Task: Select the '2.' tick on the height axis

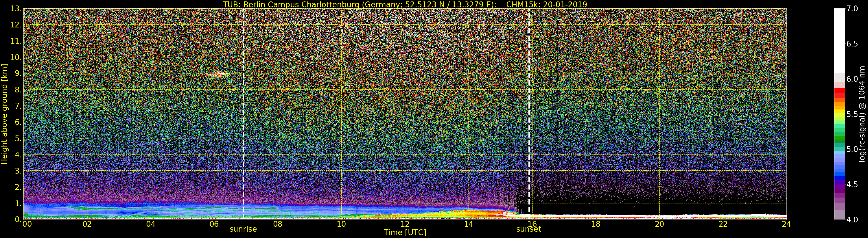Action: point(18,187)
